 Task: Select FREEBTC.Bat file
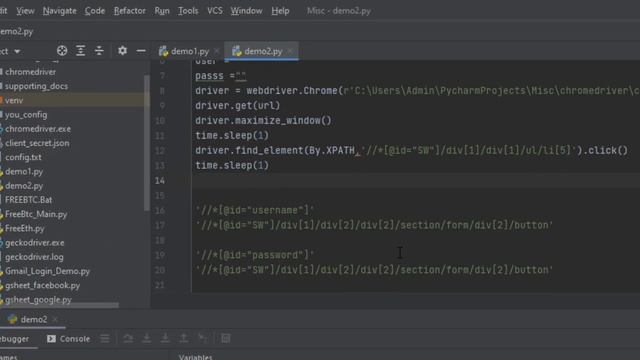[x=29, y=200]
